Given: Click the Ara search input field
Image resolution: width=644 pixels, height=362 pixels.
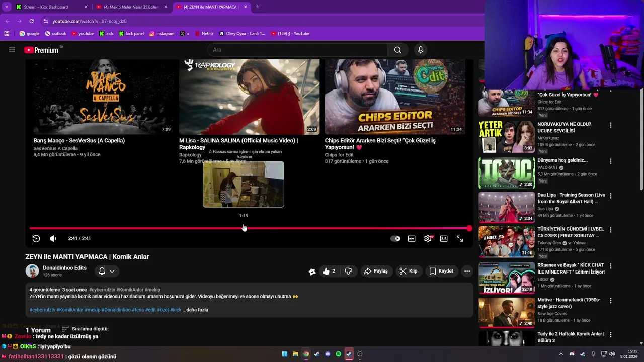Looking at the screenshot, I should (297, 50).
